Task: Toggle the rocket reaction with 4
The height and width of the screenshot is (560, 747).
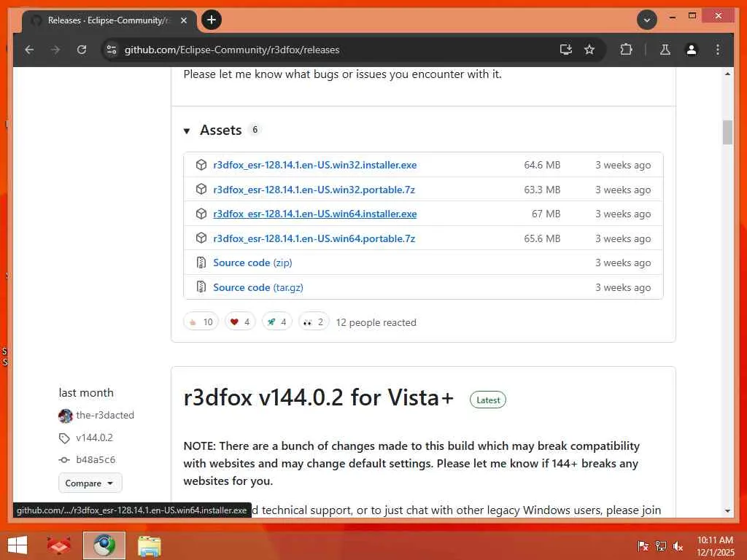Action: (276, 322)
